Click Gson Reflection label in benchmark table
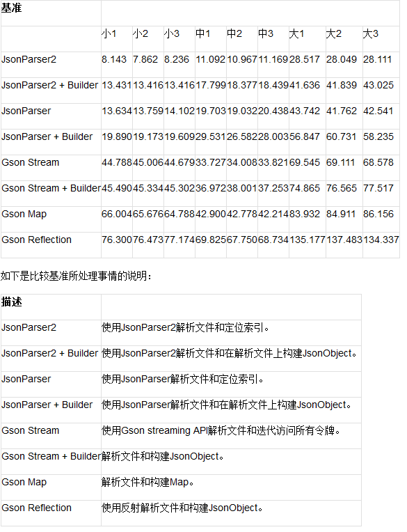This screenshot has height=532, width=407. pyautogui.click(x=36, y=240)
